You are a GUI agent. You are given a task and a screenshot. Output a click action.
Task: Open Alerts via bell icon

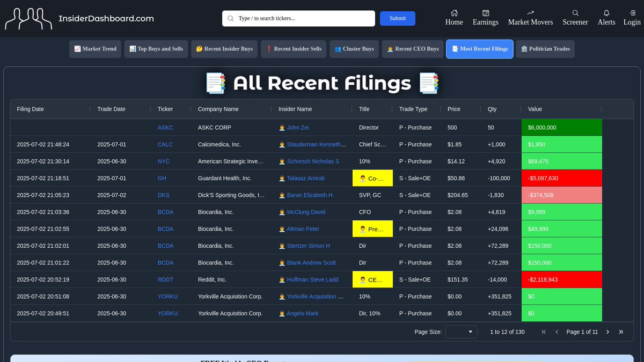(x=606, y=13)
